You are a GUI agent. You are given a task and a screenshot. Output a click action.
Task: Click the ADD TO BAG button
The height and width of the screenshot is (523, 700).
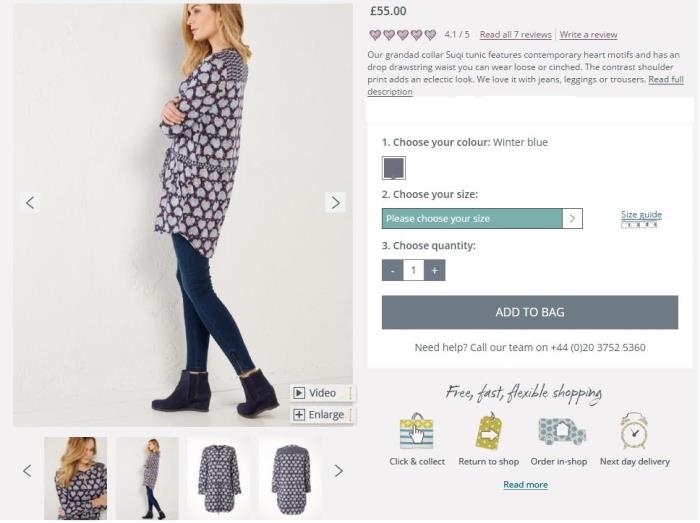[529, 312]
